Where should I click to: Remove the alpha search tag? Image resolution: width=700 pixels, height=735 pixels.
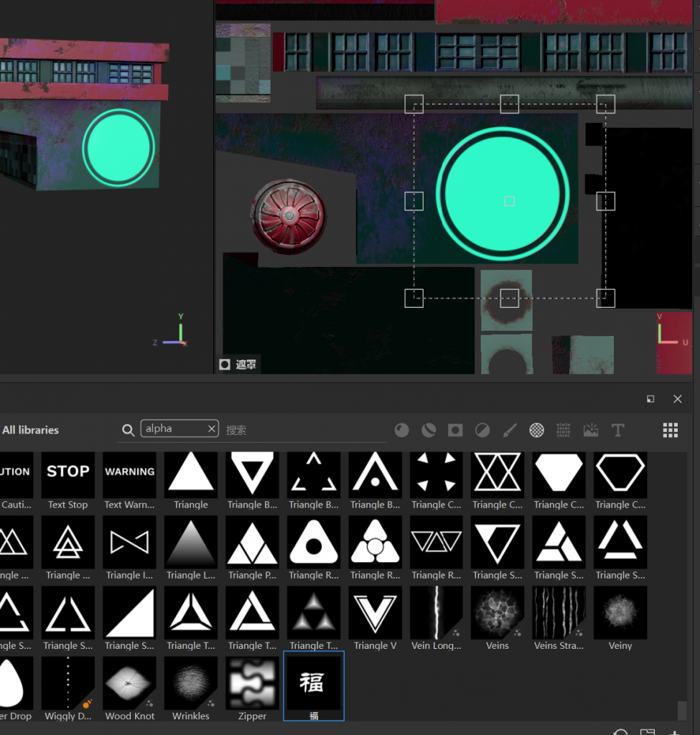[212, 429]
